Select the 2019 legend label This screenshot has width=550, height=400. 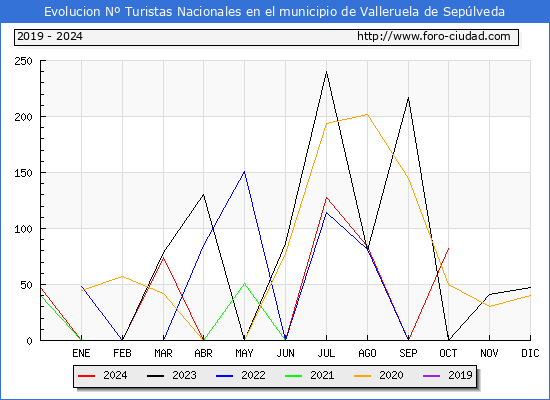pos(460,375)
